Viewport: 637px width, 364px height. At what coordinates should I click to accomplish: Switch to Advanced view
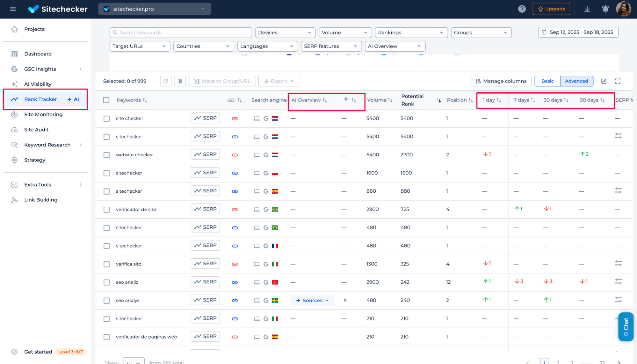click(x=576, y=81)
